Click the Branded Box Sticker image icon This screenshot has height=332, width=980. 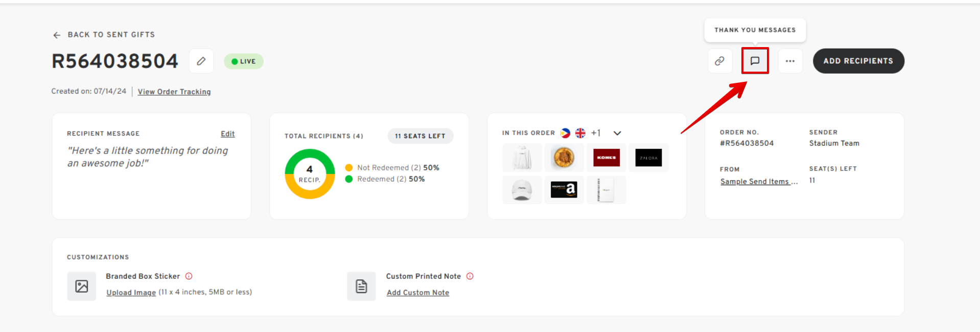click(x=82, y=286)
